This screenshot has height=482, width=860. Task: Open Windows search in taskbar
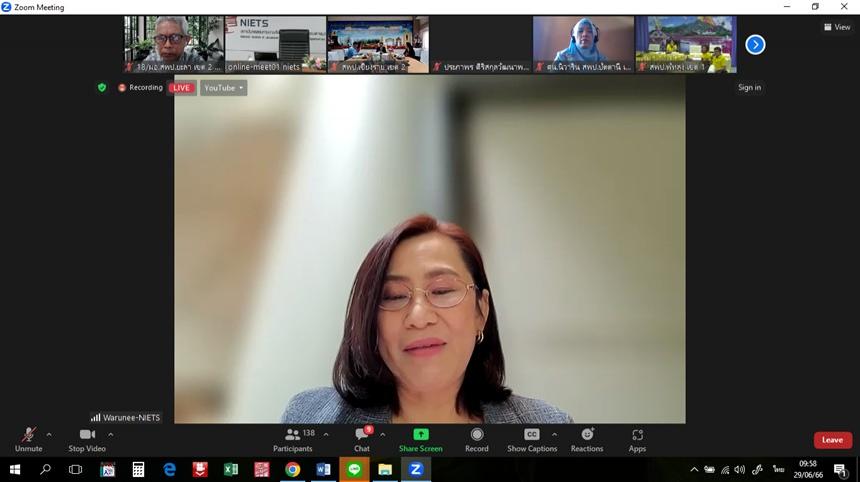click(x=46, y=469)
